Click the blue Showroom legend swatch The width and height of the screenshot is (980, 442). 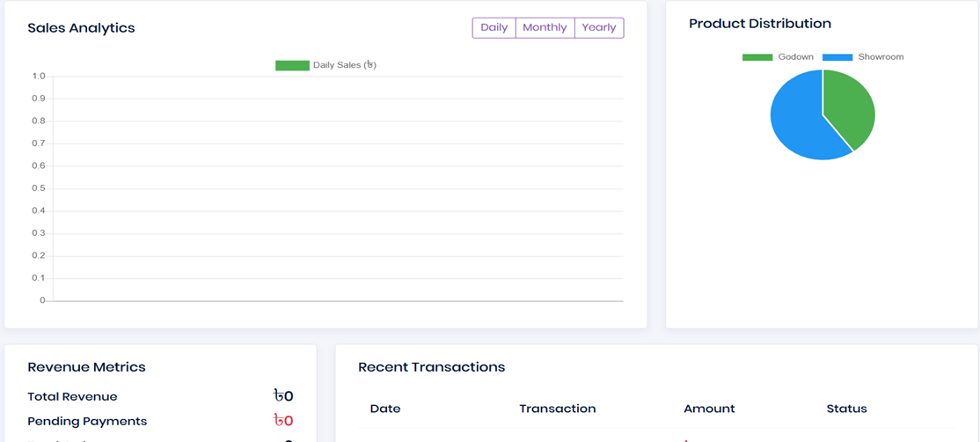[x=837, y=57]
